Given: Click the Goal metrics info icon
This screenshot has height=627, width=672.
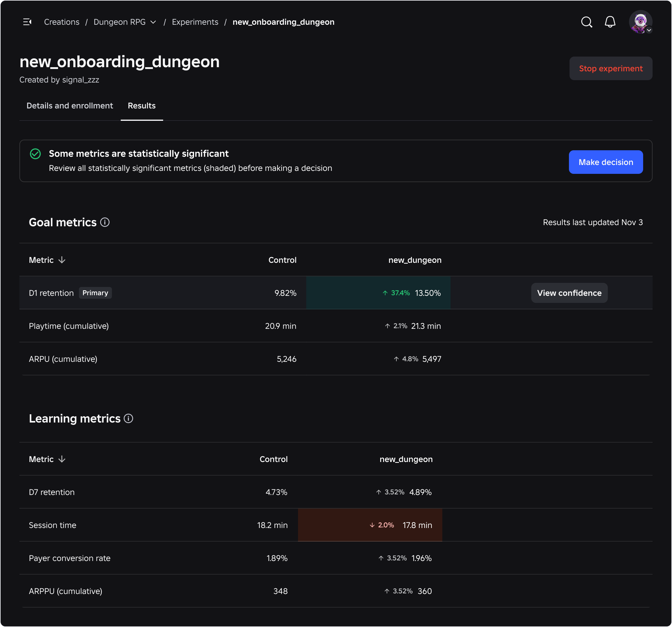Looking at the screenshot, I should coord(105,222).
